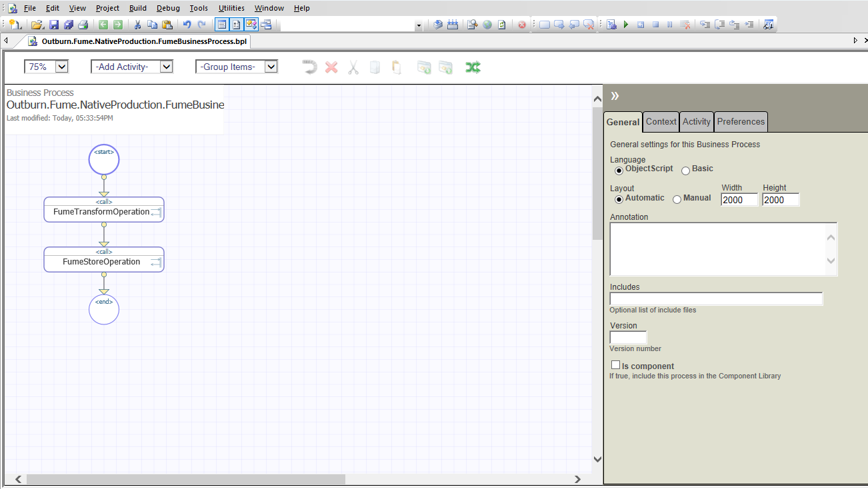
Task: Click the diagram horizontal scrollbar thumb
Action: (x=185, y=479)
